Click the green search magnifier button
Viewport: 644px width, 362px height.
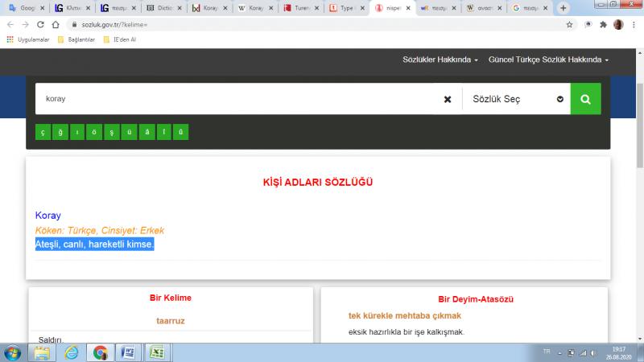pyautogui.click(x=586, y=99)
